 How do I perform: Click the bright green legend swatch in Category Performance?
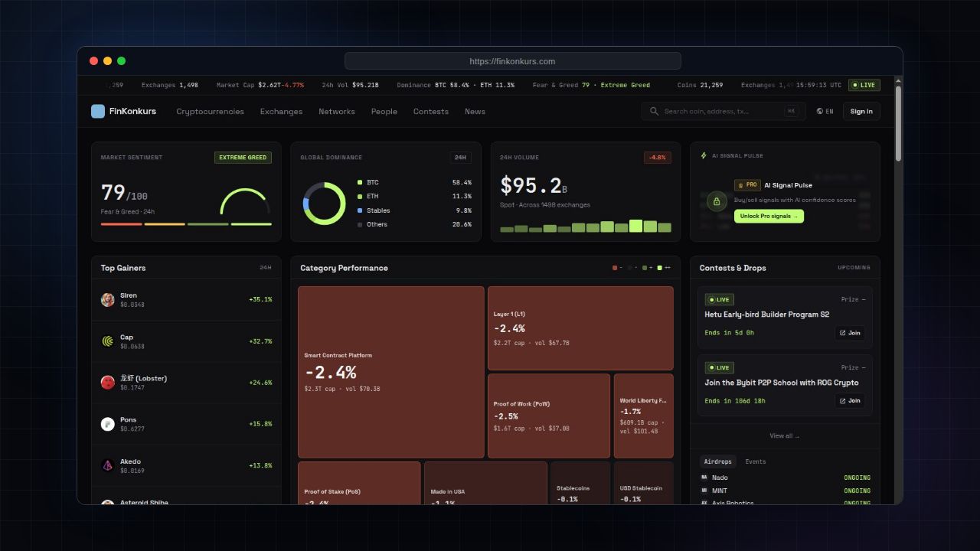pos(660,268)
